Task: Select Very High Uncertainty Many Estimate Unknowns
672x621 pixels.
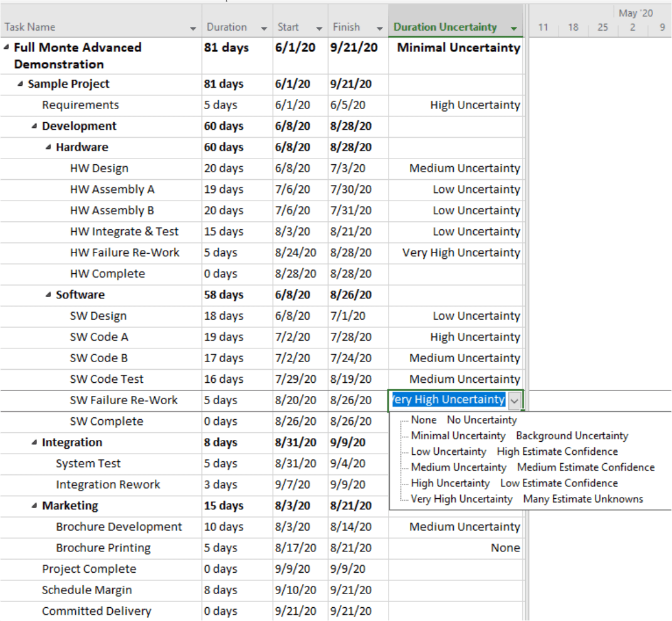Action: [527, 499]
